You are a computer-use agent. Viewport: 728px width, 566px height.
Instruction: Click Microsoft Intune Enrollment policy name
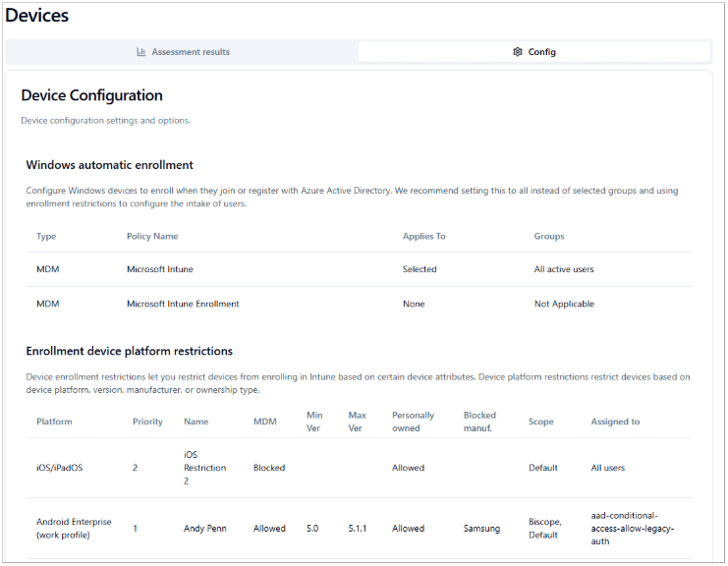(x=183, y=304)
